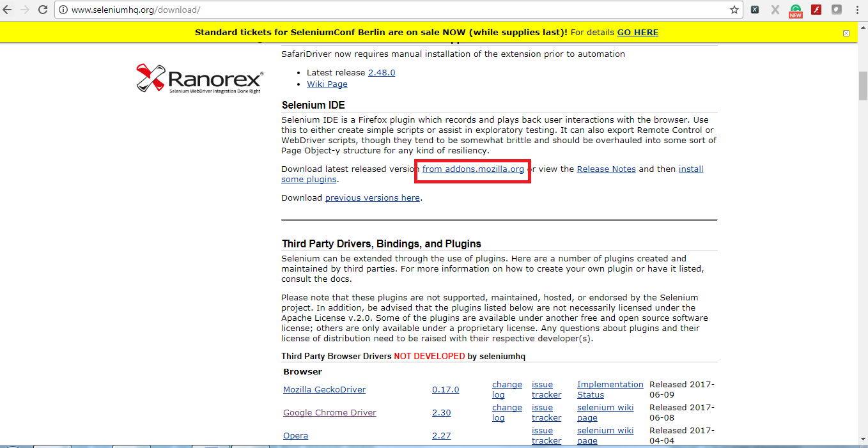Open the Chrome three-dot menu
The width and height of the screenshot is (868, 448).
click(x=857, y=10)
